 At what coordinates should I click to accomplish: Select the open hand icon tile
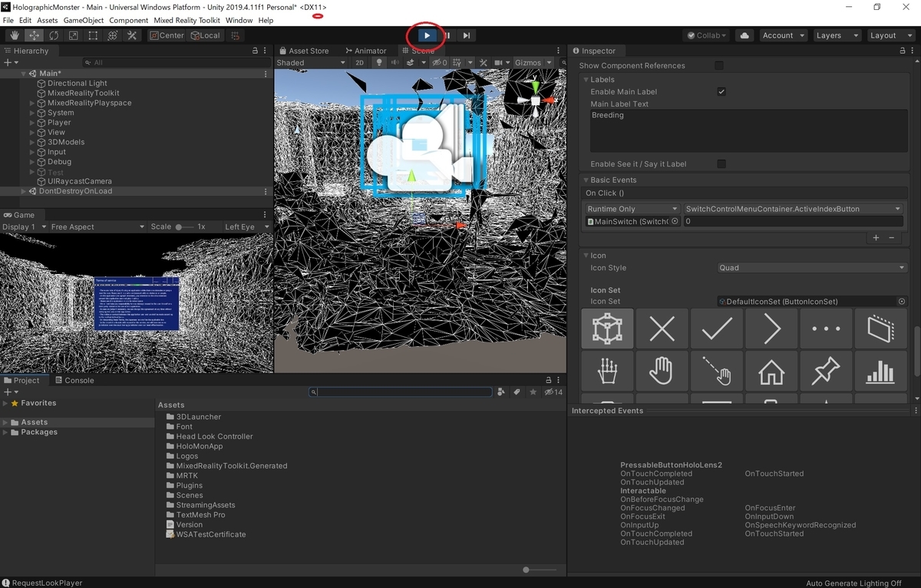662,372
